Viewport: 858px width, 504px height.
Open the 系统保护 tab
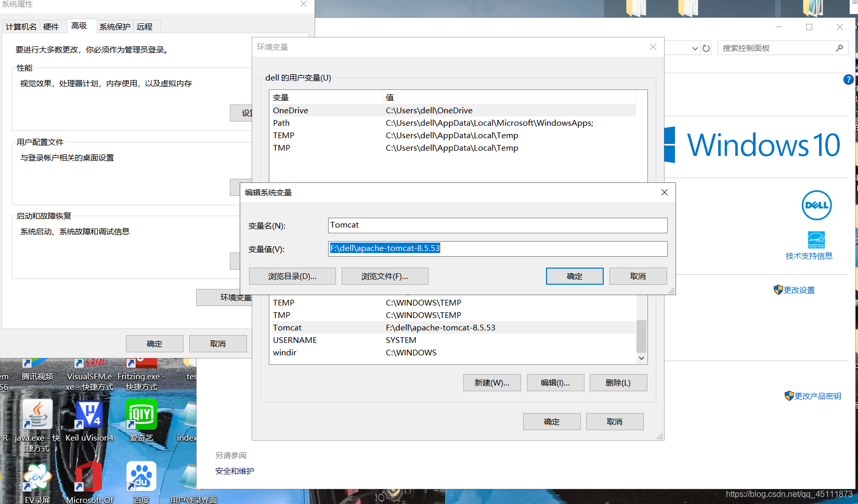(115, 26)
